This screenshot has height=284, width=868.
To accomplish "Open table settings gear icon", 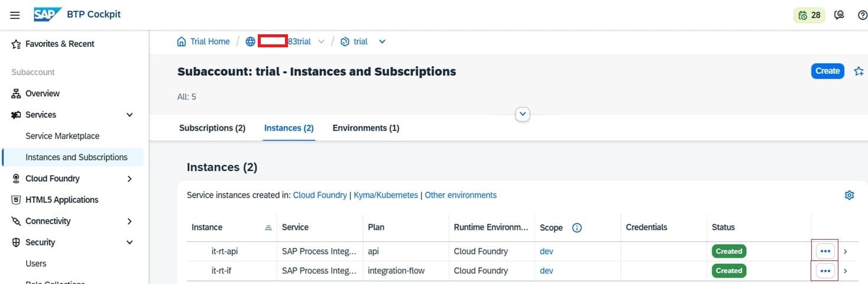I will pyautogui.click(x=849, y=195).
